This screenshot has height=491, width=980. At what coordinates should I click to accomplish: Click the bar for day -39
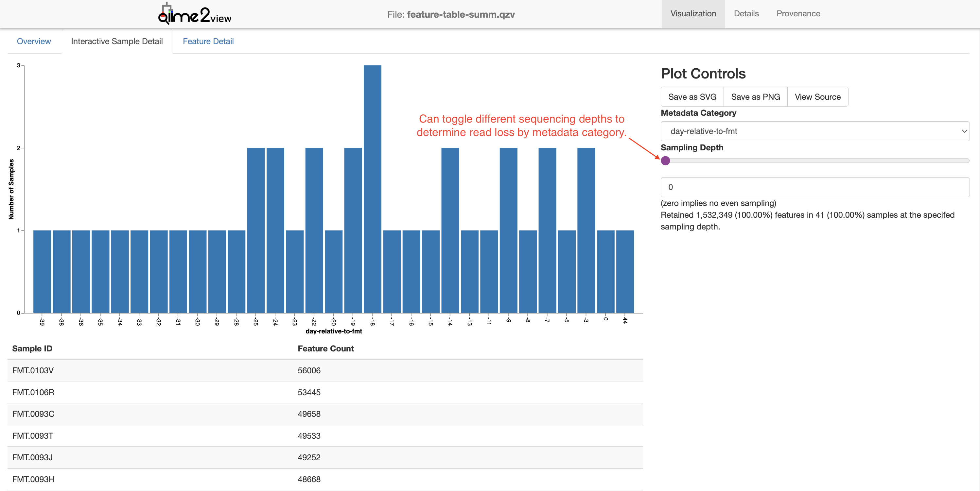[42, 272]
